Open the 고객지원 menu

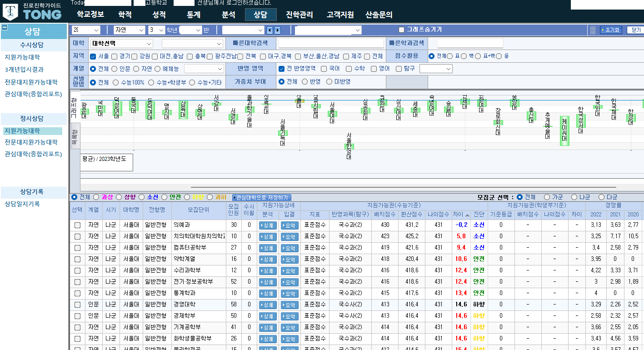(340, 15)
